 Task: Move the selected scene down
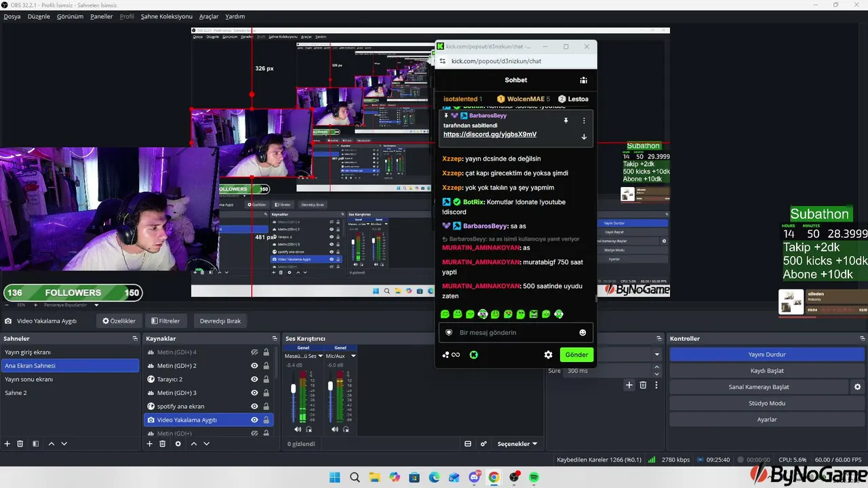(x=64, y=444)
